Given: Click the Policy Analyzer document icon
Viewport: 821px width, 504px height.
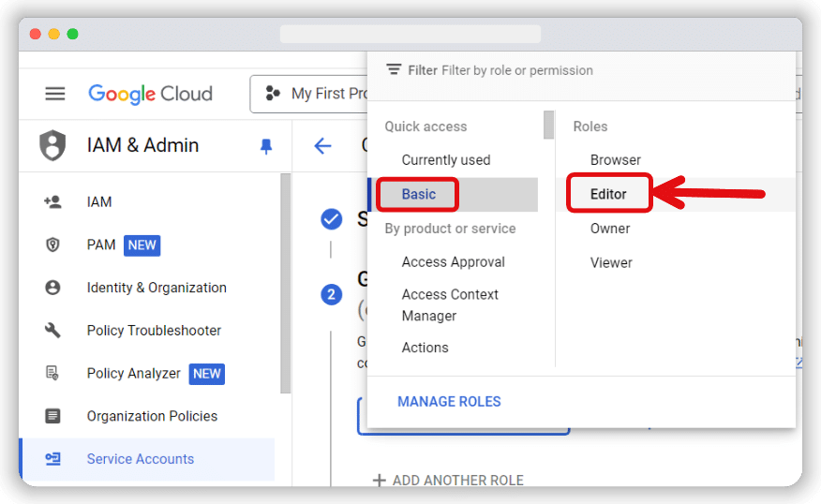Looking at the screenshot, I should (x=52, y=373).
